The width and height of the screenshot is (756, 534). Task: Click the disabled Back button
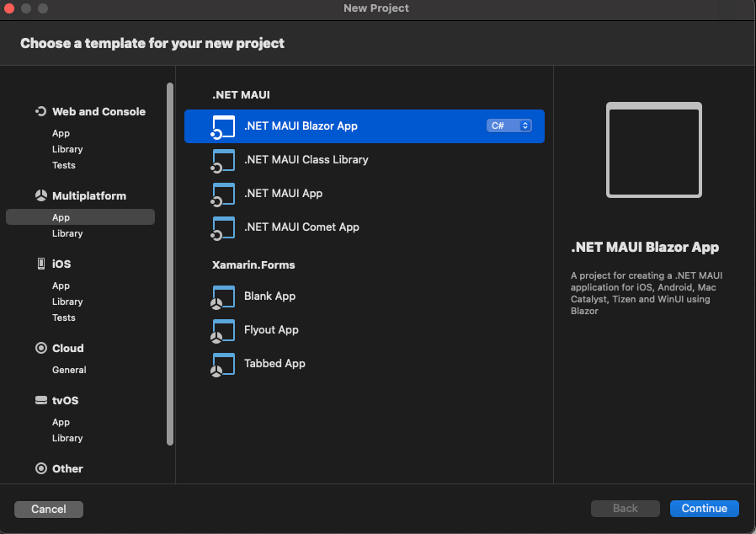tap(626, 509)
